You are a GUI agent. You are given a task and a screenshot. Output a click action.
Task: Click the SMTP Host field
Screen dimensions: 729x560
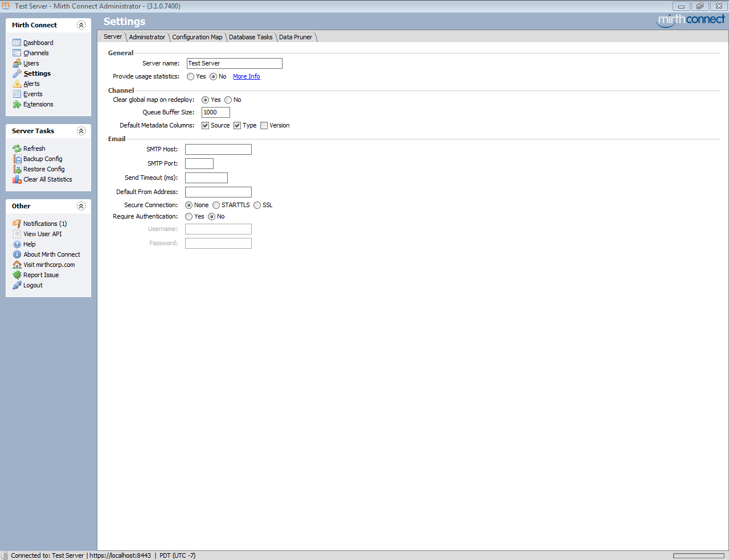[218, 150]
